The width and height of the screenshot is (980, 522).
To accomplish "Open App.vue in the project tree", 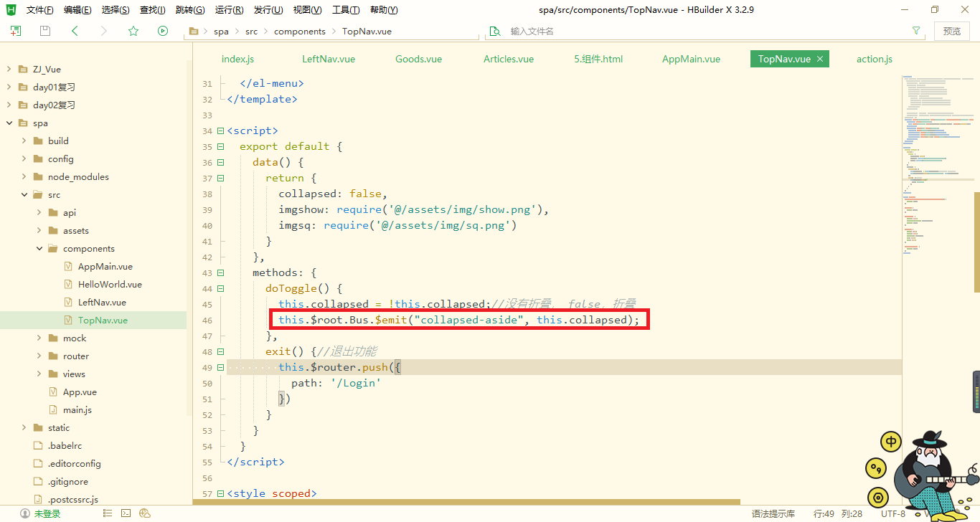I will [x=80, y=392].
